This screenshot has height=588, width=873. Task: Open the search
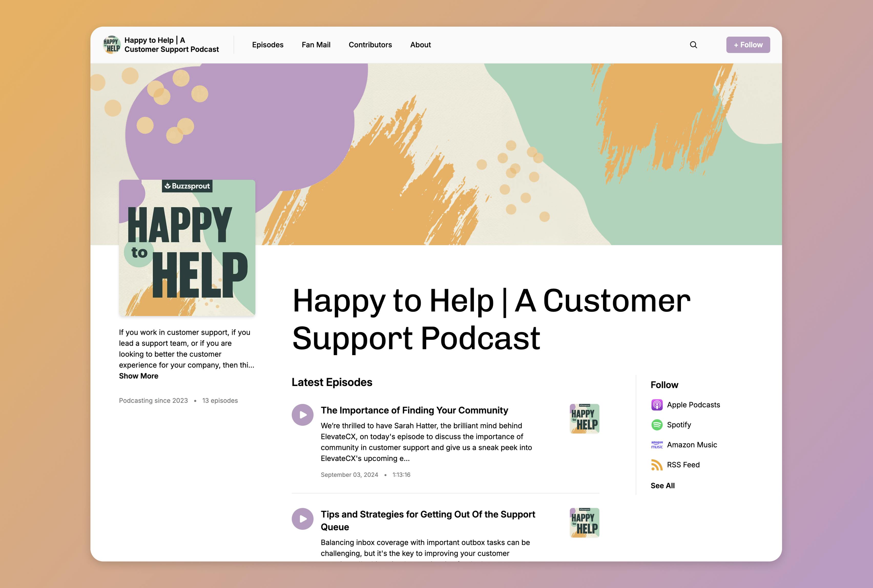[693, 45]
